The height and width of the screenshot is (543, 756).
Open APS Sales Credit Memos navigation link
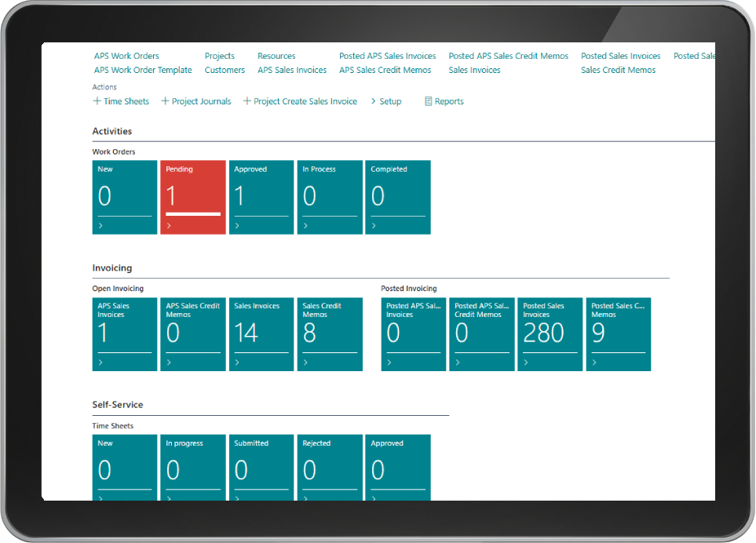[x=385, y=70]
